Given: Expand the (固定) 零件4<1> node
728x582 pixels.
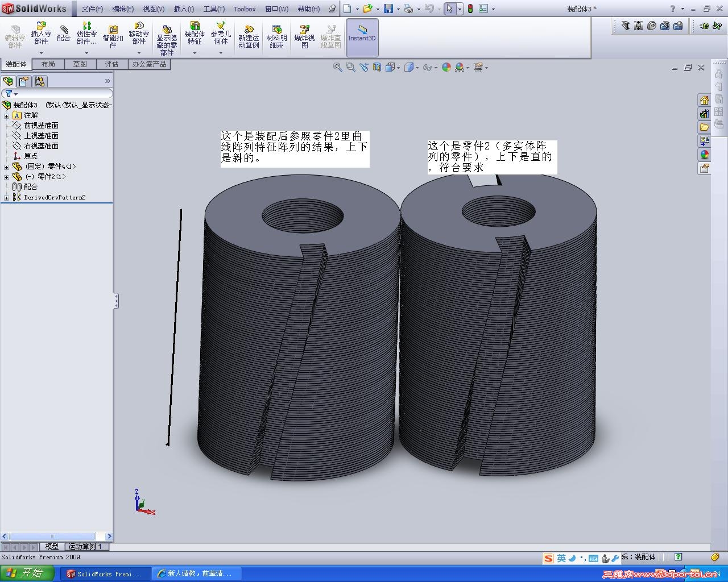Looking at the screenshot, I should coord(6,167).
